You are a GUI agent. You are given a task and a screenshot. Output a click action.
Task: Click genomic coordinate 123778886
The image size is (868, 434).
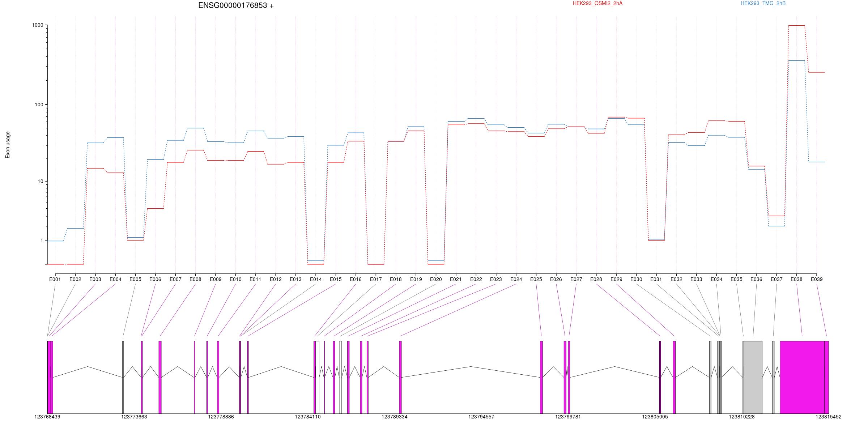pyautogui.click(x=221, y=417)
